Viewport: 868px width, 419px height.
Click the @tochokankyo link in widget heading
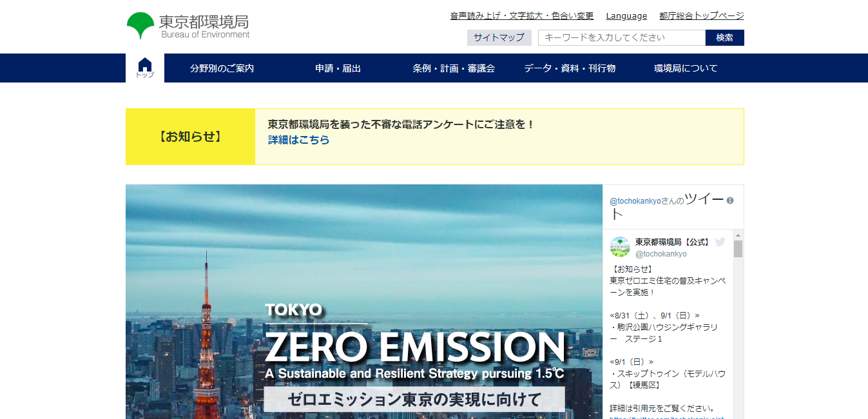coord(635,201)
